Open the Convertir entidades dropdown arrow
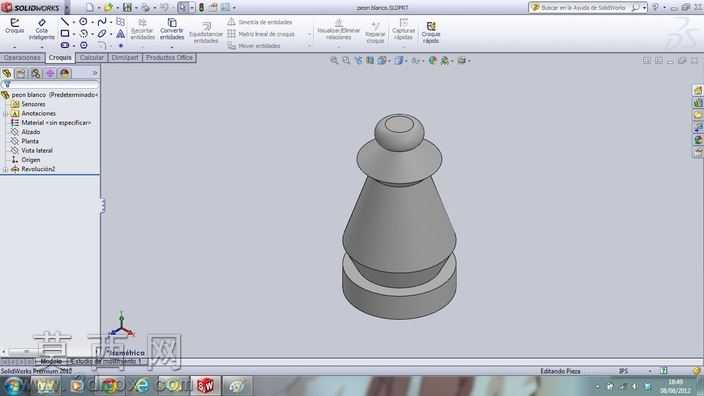The width and height of the screenshot is (704, 396). [x=172, y=46]
